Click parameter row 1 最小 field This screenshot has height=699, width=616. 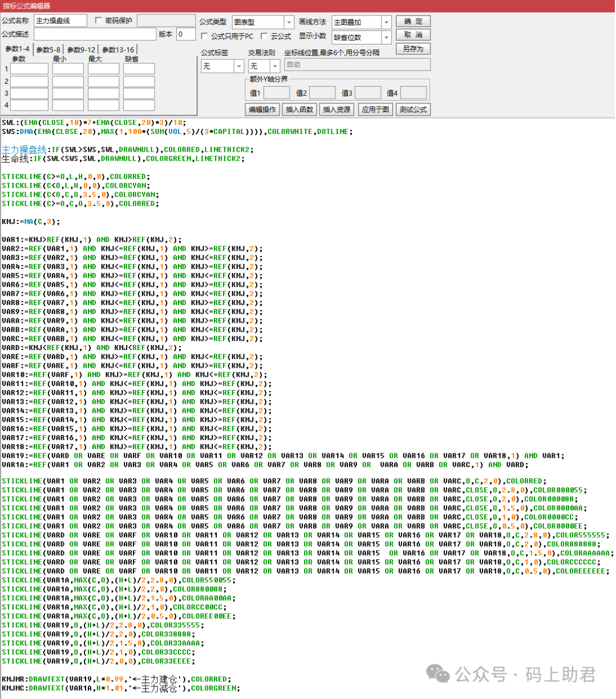(x=68, y=68)
